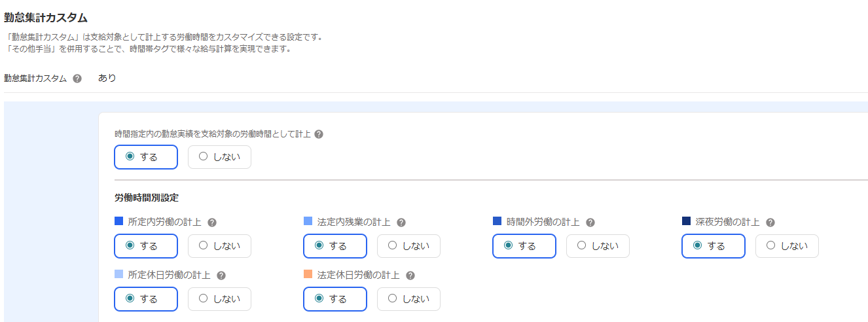This screenshot has height=322, width=868.
Task: Click the blue 所定内労働 color square
Action: click(x=119, y=221)
